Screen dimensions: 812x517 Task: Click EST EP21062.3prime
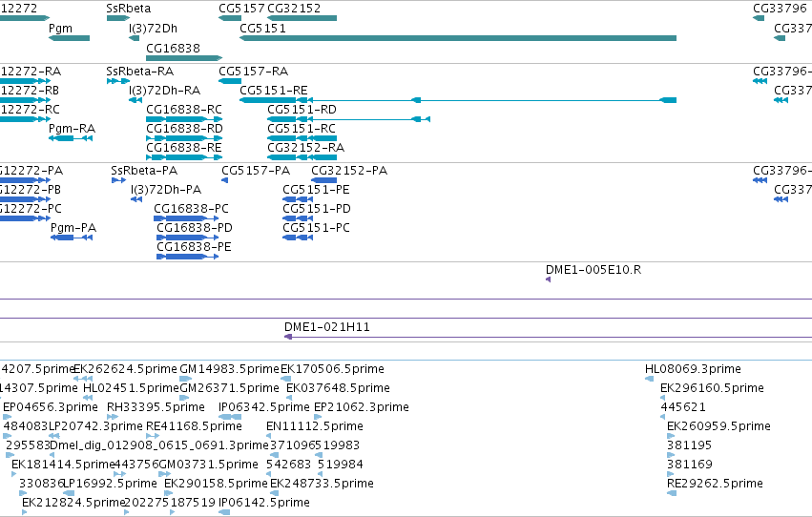point(362,407)
